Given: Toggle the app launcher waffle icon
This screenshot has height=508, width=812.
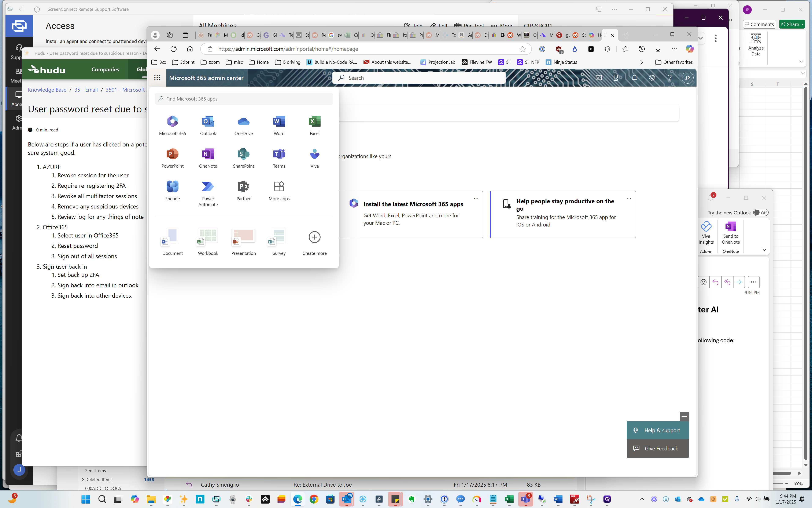Looking at the screenshot, I should (x=157, y=78).
